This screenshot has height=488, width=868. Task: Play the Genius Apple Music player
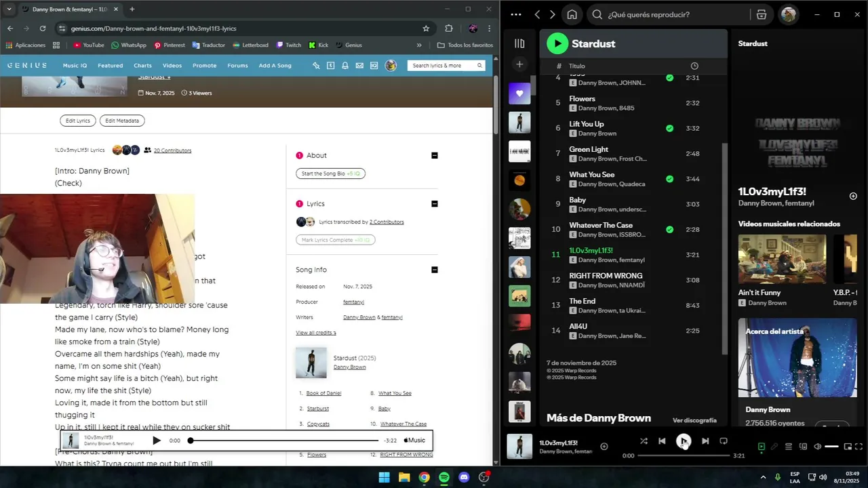pyautogui.click(x=157, y=441)
